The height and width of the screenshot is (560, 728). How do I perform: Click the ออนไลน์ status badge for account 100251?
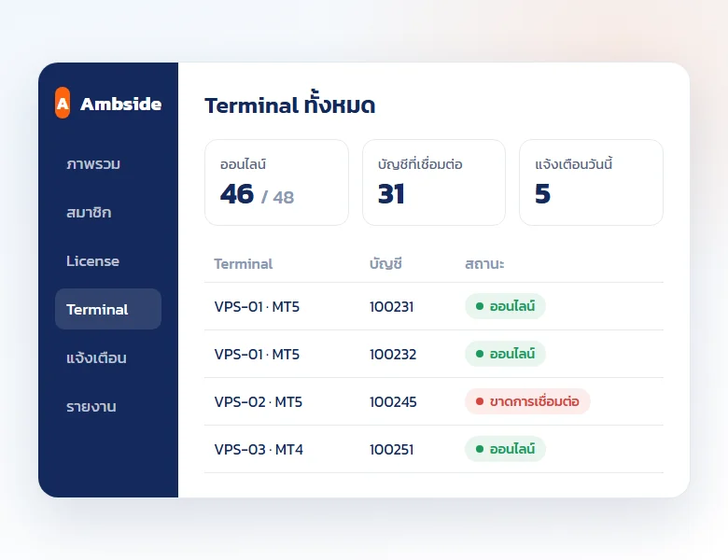[505, 449]
